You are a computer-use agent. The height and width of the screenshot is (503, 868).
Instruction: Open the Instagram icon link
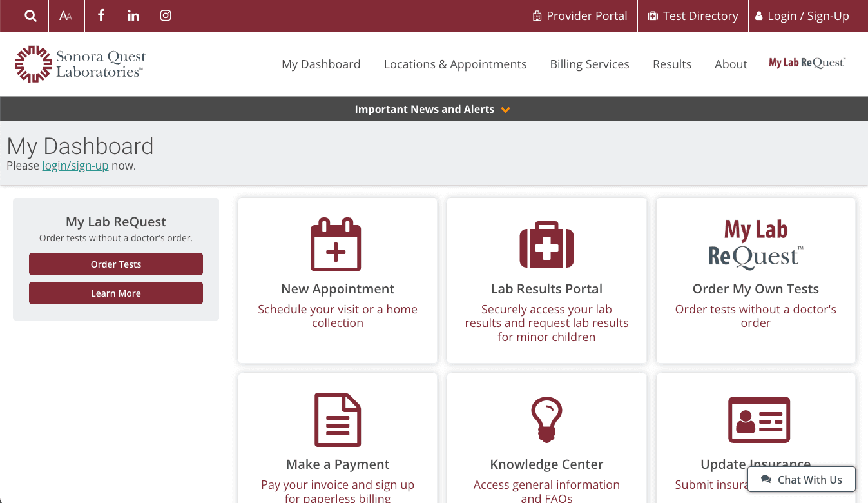[166, 15]
